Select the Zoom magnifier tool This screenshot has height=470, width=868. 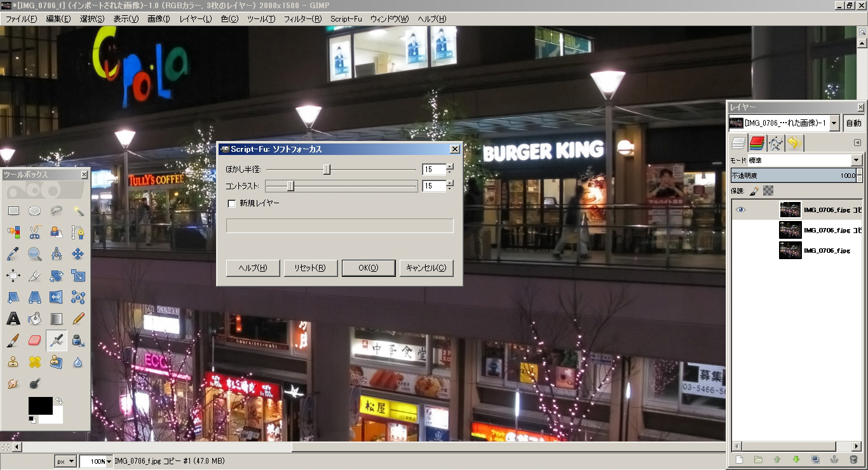(x=35, y=254)
